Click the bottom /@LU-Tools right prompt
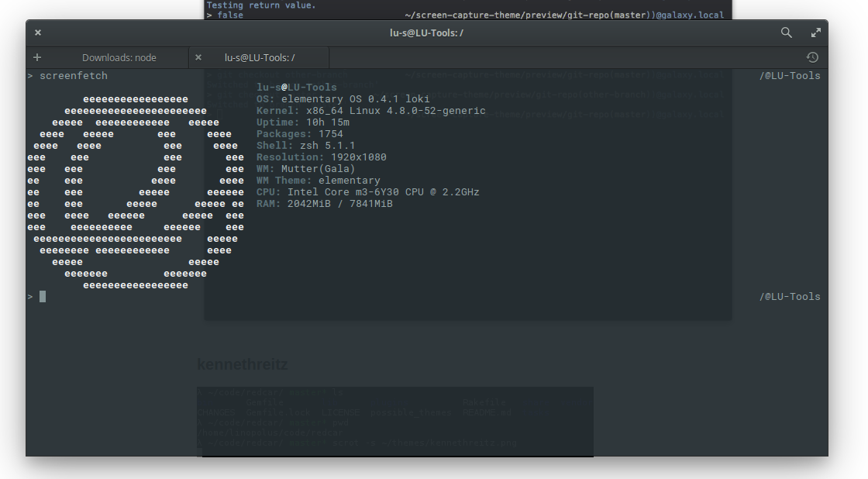 (x=790, y=297)
